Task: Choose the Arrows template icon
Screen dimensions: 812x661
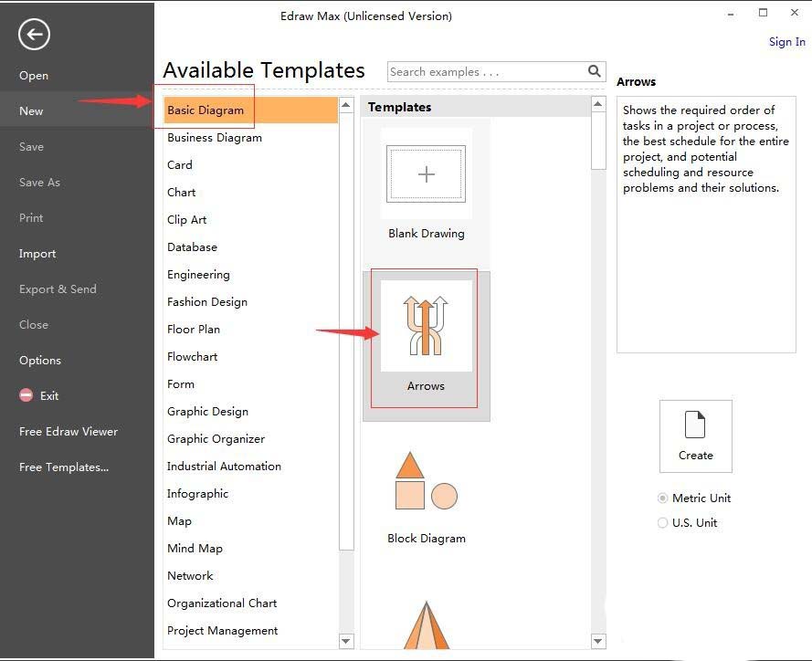Action: [x=427, y=326]
